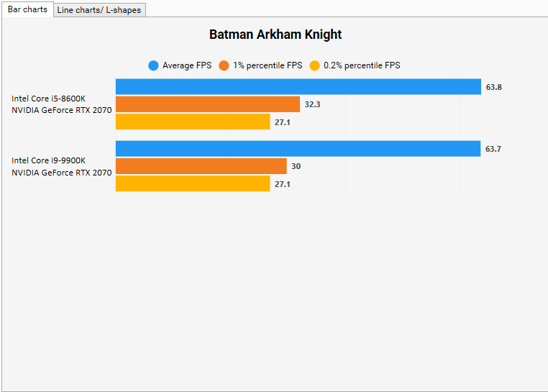Click the 32.3 value label
This screenshot has height=392, width=548.
pyautogui.click(x=312, y=104)
